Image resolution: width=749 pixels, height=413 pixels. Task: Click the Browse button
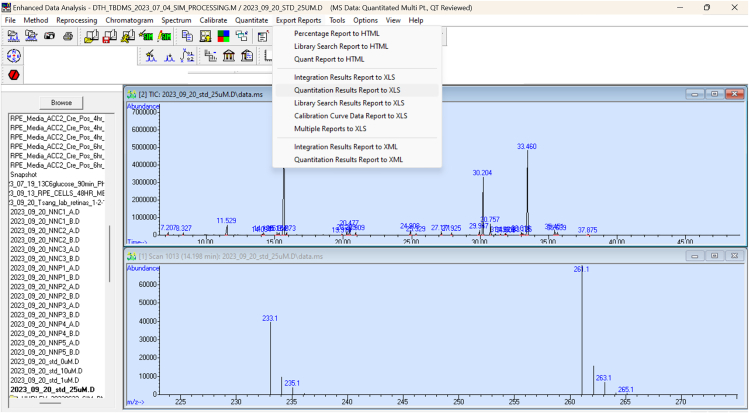61,103
